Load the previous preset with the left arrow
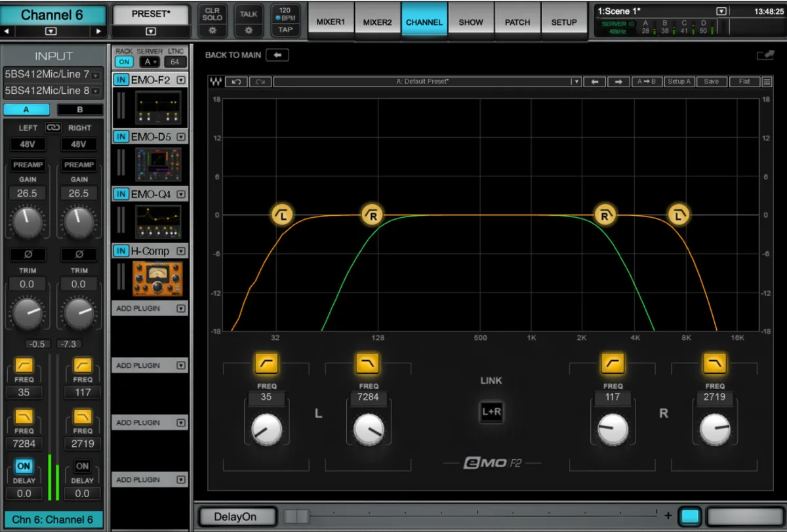The height and width of the screenshot is (532, 787). pyautogui.click(x=595, y=82)
